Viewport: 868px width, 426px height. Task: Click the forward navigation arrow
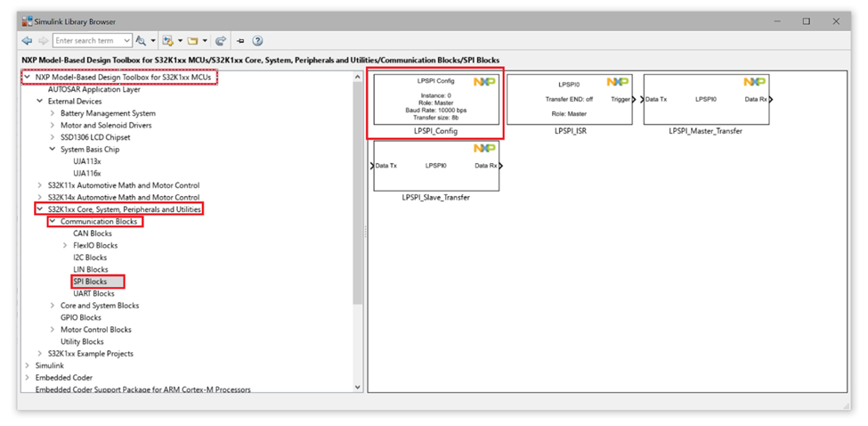point(44,40)
